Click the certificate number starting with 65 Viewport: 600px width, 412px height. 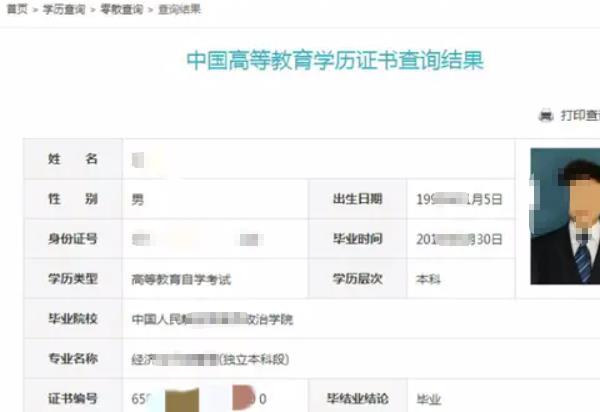[199, 399]
